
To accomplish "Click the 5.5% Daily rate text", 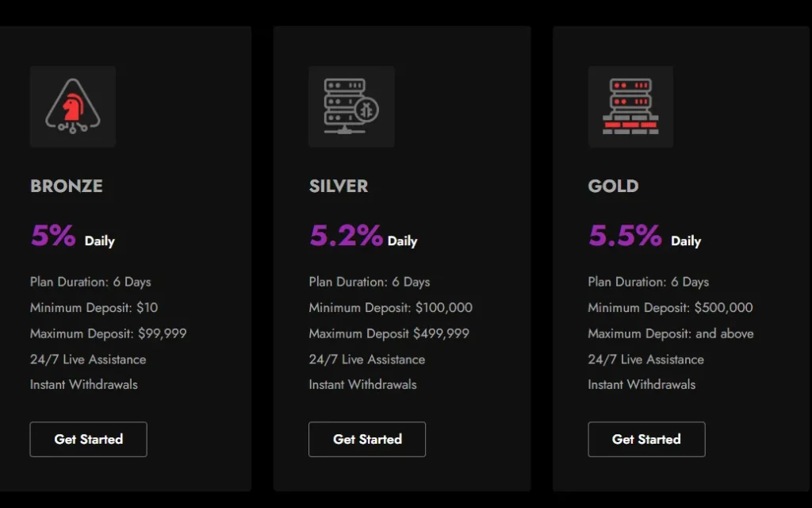I will pos(644,237).
